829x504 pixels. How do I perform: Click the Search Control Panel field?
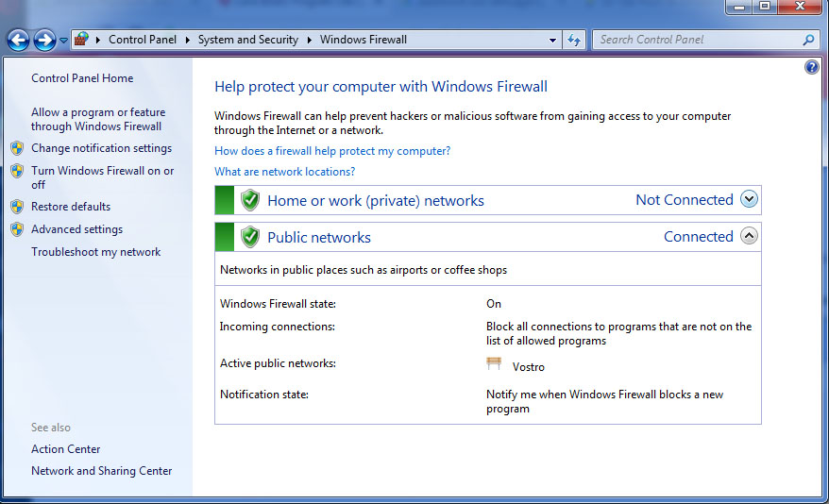pyautogui.click(x=698, y=40)
